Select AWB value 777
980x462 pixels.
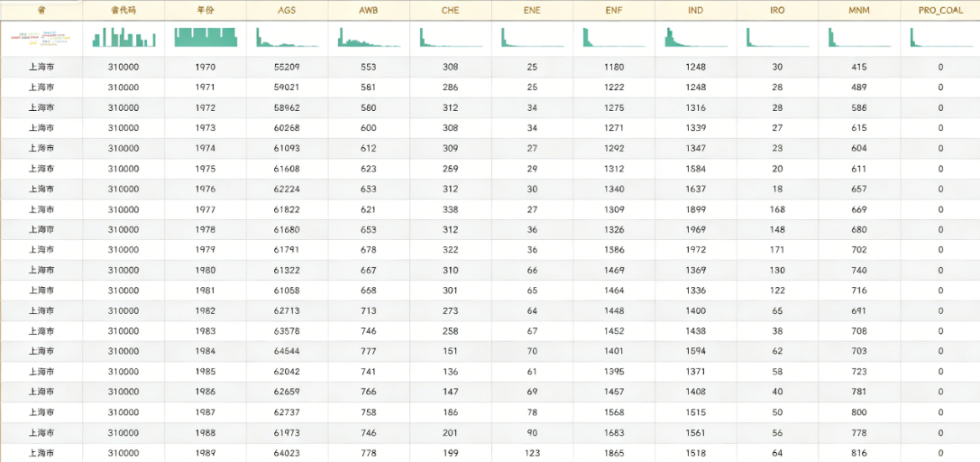pos(369,351)
